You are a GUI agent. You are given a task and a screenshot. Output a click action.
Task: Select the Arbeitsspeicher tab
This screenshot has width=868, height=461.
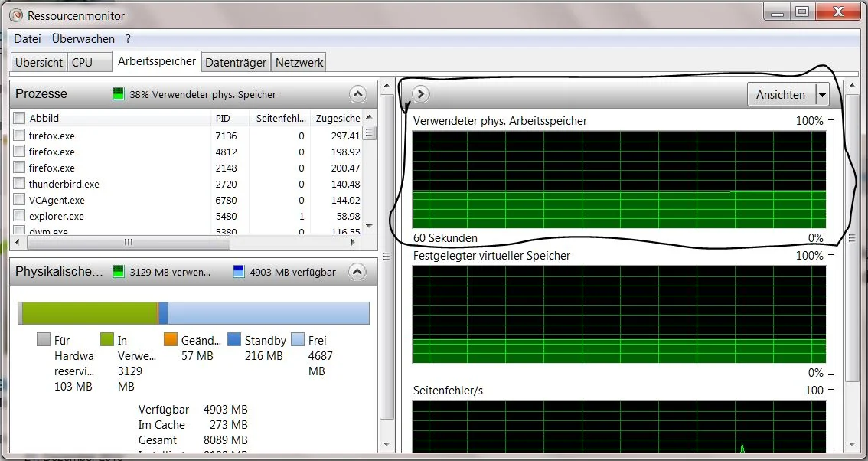tap(157, 61)
